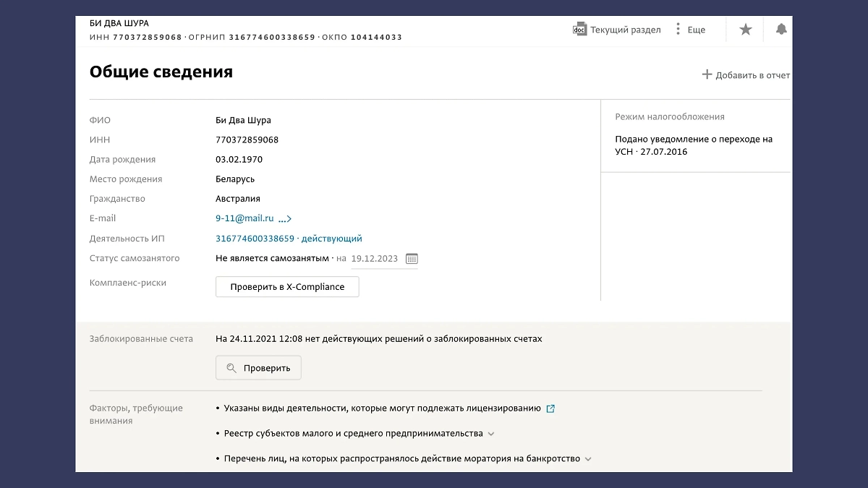The image size is (868, 488).
Task: Open notifications via the bell icon
Action: point(781,30)
